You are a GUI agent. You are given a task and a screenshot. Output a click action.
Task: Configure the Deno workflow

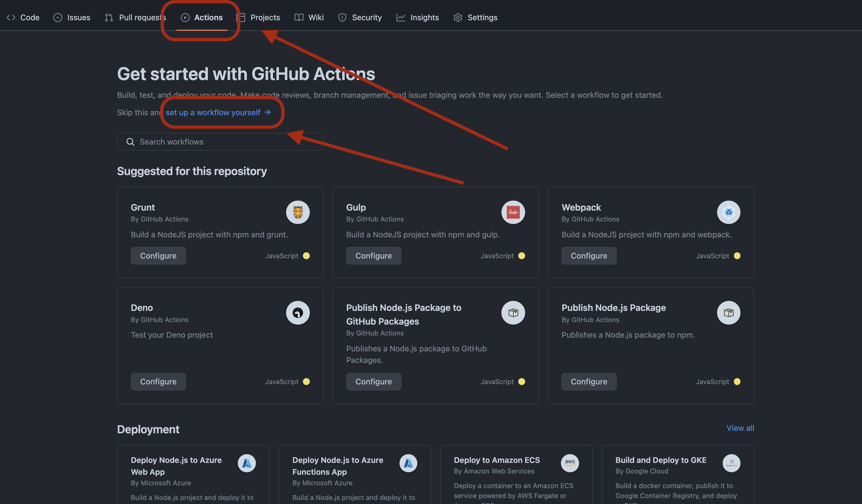[158, 381]
